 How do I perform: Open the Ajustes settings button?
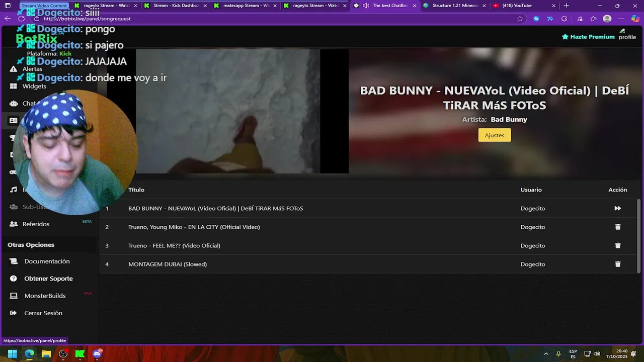click(x=495, y=135)
